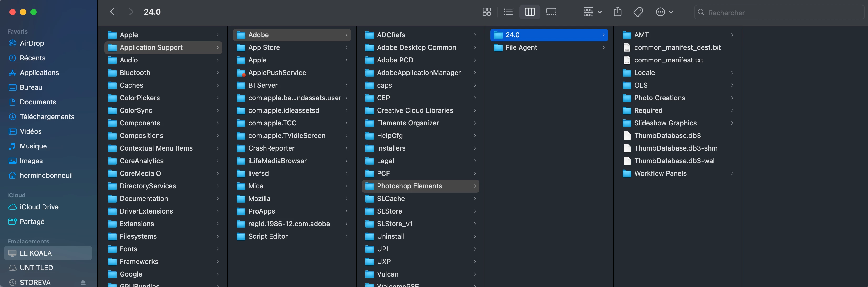This screenshot has width=868, height=287.
Task: Click the Share icon in toolbar
Action: (617, 12)
